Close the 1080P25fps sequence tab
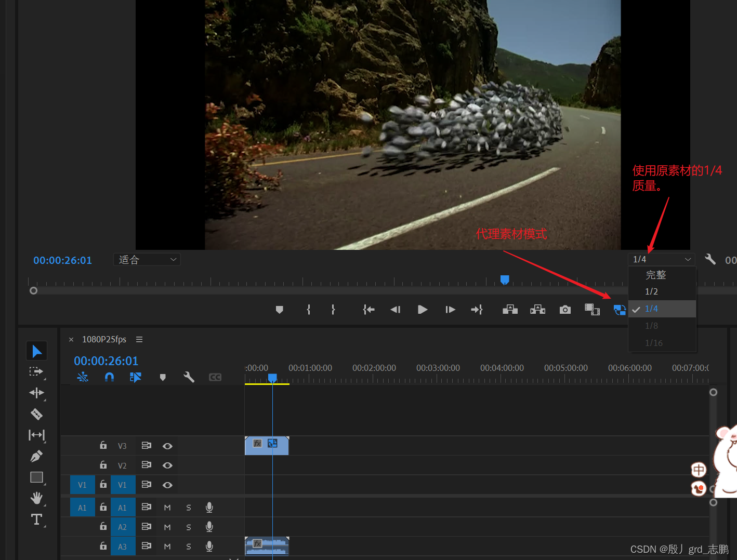The height and width of the screenshot is (560, 737). [71, 339]
